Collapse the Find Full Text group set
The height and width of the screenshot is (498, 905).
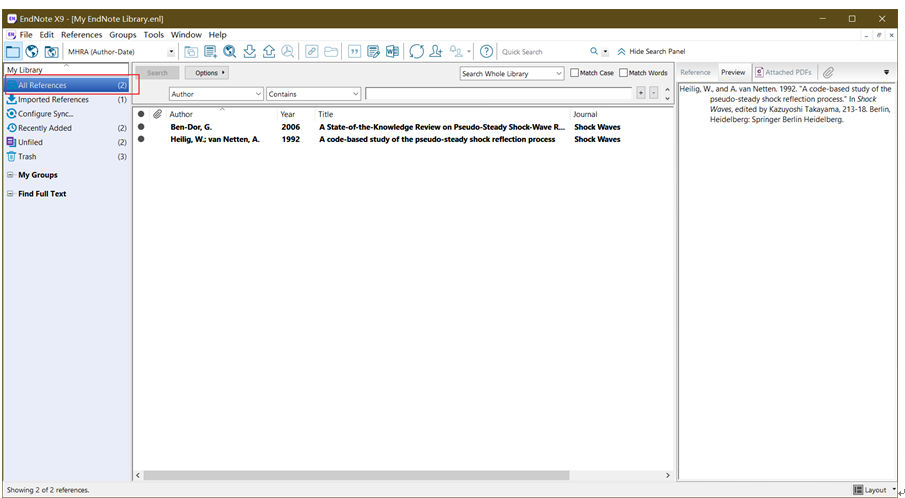tap(10, 194)
